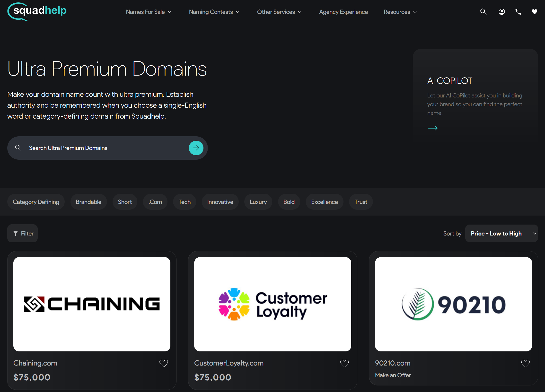
Task: Select the Trust tag
Action: coord(361,202)
